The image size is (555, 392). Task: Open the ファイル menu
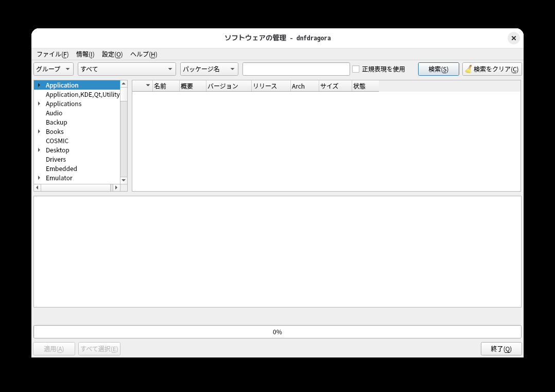pyautogui.click(x=52, y=54)
